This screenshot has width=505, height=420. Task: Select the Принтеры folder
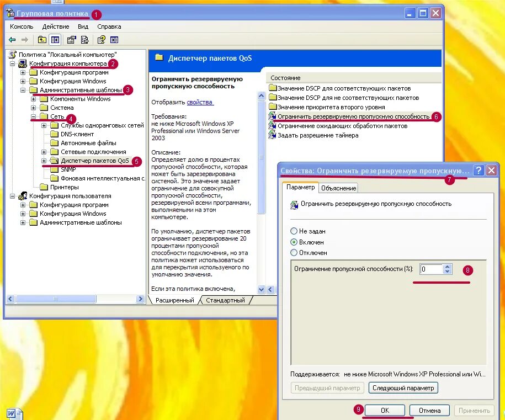click(x=64, y=187)
